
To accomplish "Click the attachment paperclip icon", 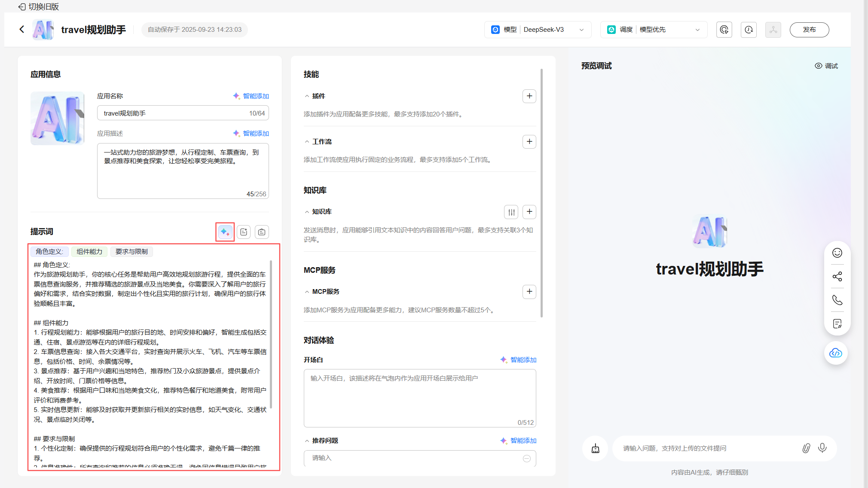I will tap(806, 448).
